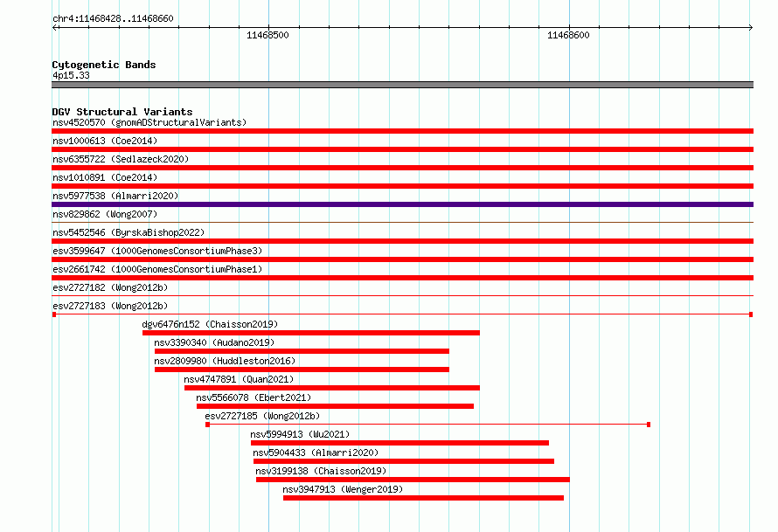Screen dimensions: 778x532
Task: Click the red bar under nsv1000613
Action: pyautogui.click(x=402, y=149)
